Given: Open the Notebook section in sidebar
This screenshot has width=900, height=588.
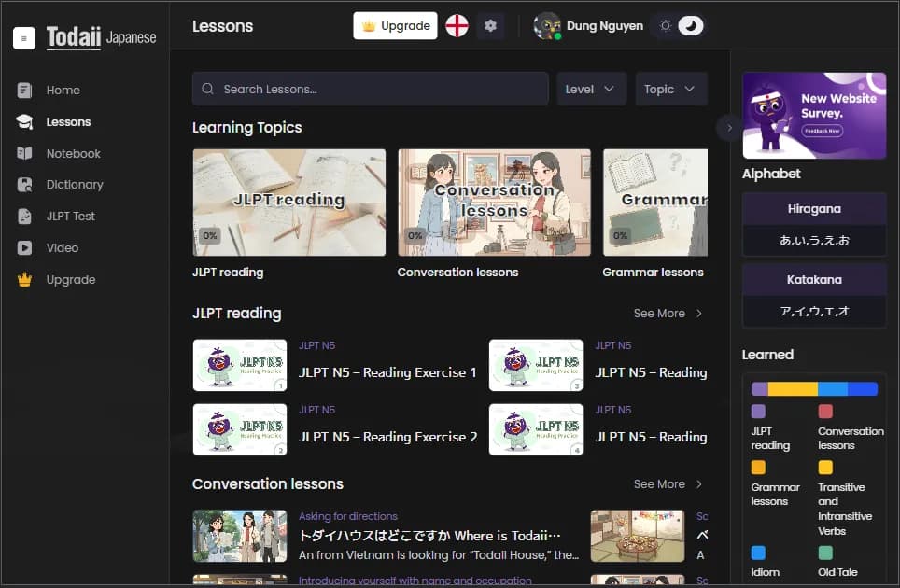Looking at the screenshot, I should (x=73, y=153).
